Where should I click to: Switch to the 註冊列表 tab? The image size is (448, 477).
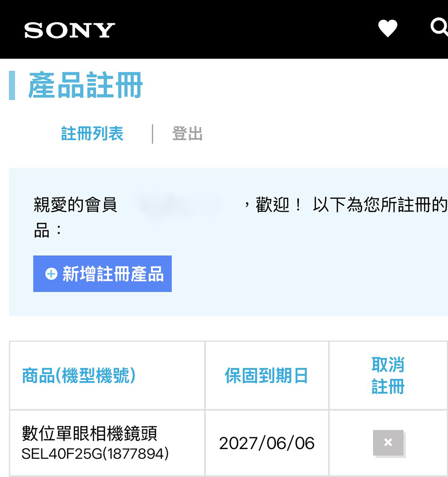click(x=92, y=133)
